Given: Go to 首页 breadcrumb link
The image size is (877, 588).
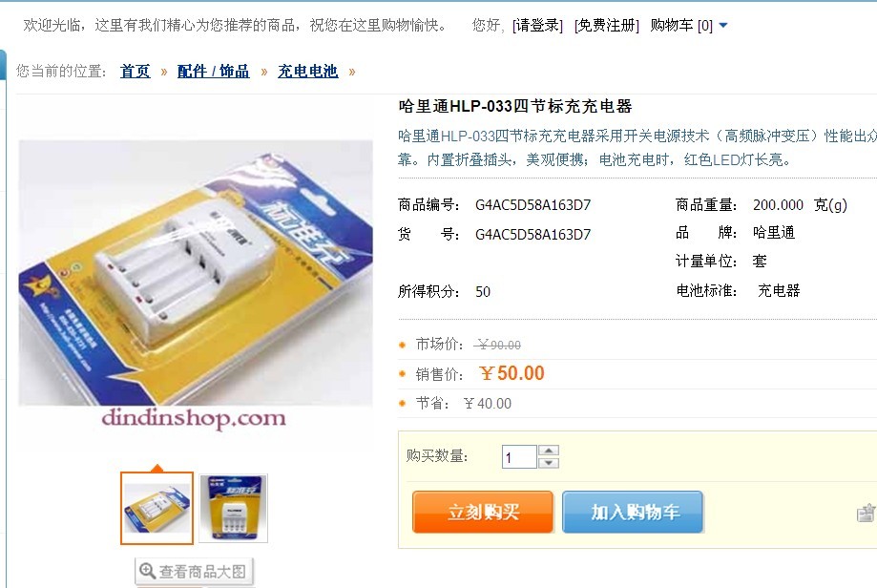Looking at the screenshot, I should point(136,71).
